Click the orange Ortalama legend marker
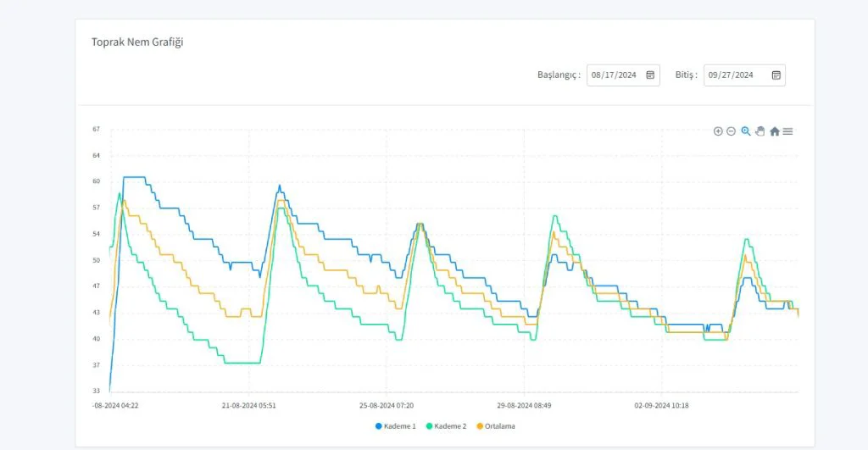 [x=481, y=426]
